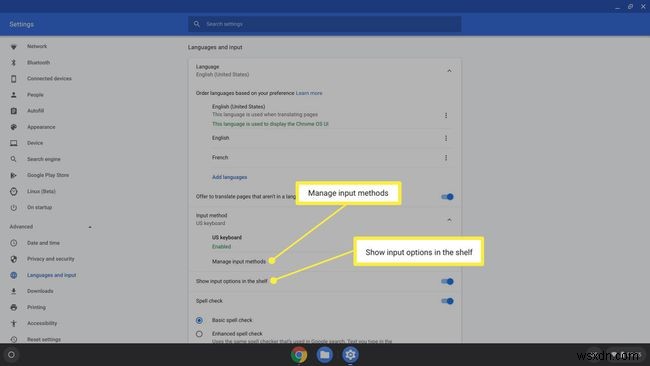Select the Reset settings icon

(13, 339)
